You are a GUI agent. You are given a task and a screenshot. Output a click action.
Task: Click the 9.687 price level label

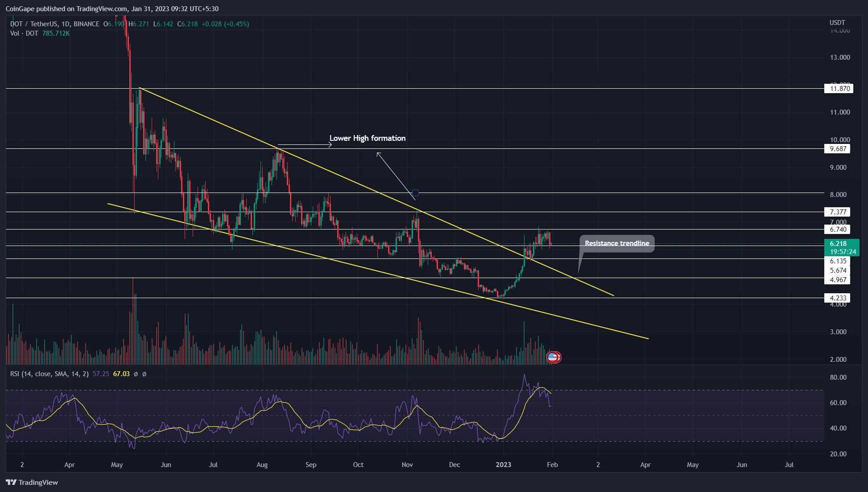[x=837, y=149]
